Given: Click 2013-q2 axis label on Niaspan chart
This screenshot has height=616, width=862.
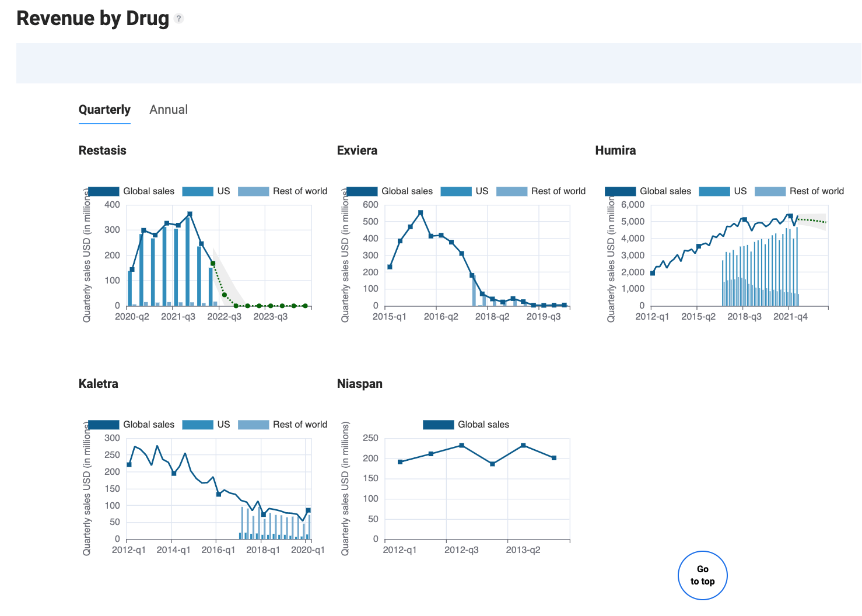Looking at the screenshot, I should (523, 550).
